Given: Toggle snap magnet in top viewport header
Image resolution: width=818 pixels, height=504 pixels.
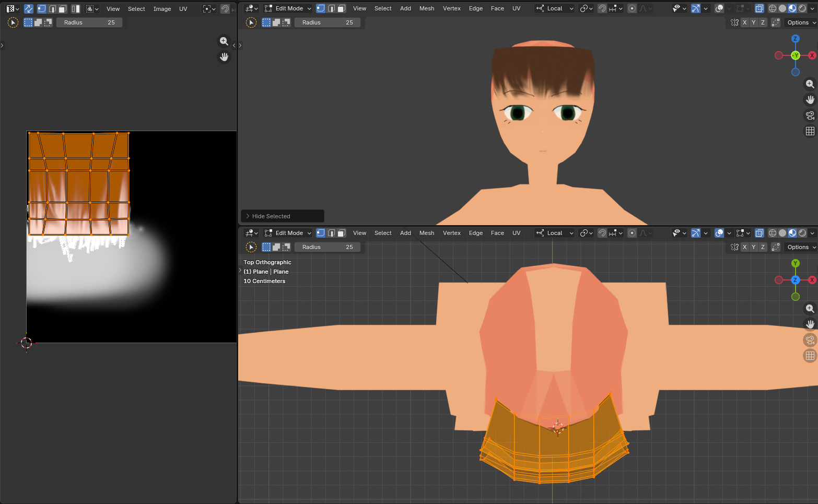Looking at the screenshot, I should point(602,8).
